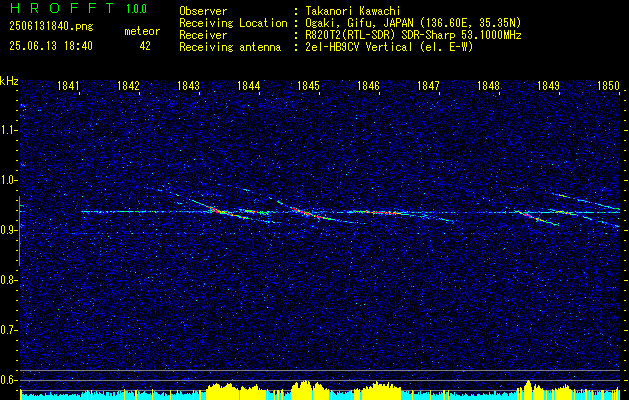Click the 0.7 kHz axis label
This screenshot has width=629, height=400.
(9, 330)
